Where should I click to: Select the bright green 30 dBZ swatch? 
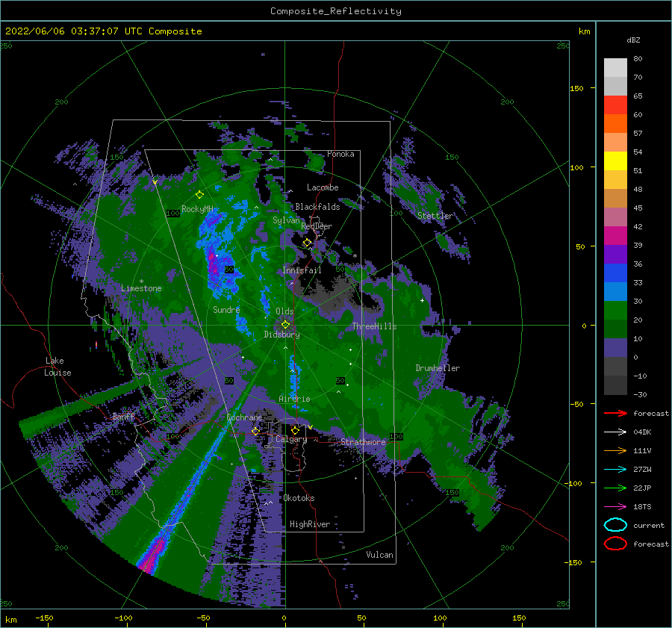[615, 310]
